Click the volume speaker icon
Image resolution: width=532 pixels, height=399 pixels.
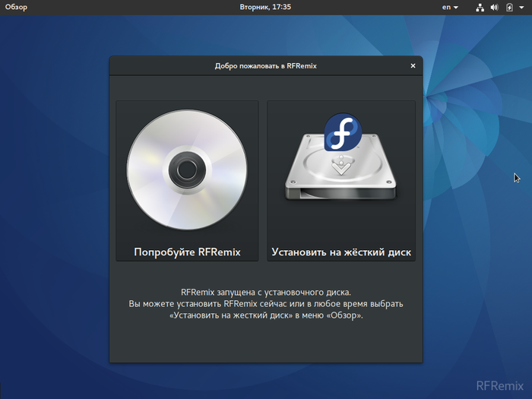click(494, 8)
